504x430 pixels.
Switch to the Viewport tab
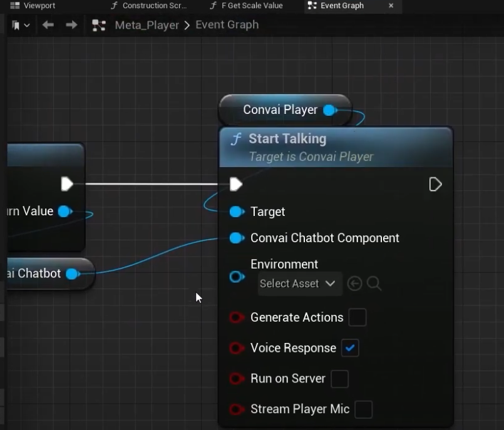[x=33, y=6]
